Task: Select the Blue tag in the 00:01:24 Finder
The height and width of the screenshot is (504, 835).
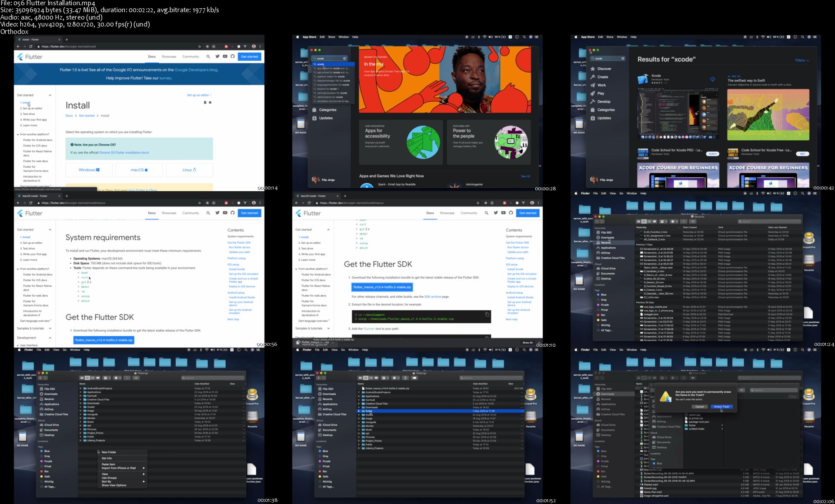Action: click(x=601, y=295)
